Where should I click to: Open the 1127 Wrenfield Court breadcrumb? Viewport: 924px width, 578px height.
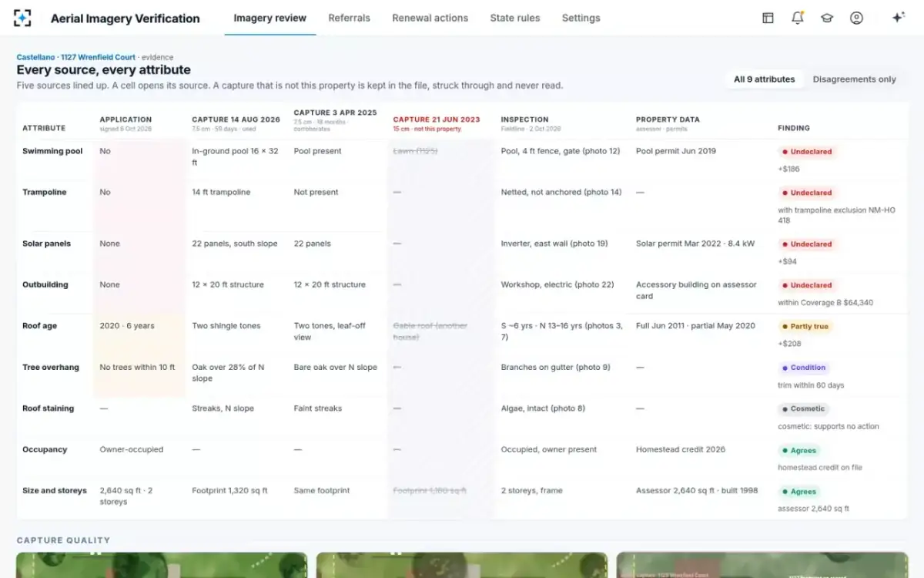coord(98,58)
